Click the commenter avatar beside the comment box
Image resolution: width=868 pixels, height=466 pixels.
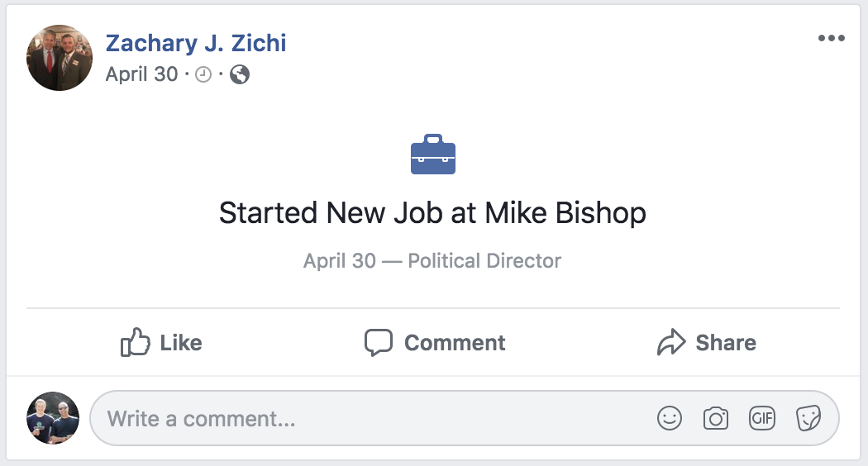tap(53, 418)
